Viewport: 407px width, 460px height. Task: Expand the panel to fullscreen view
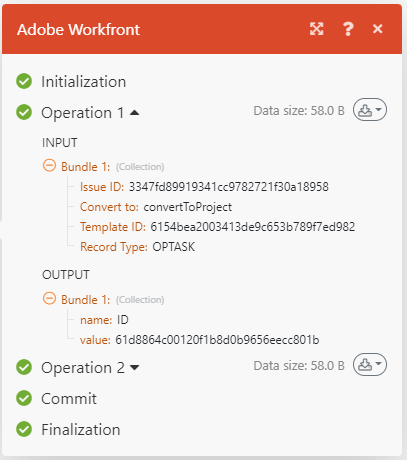[316, 29]
